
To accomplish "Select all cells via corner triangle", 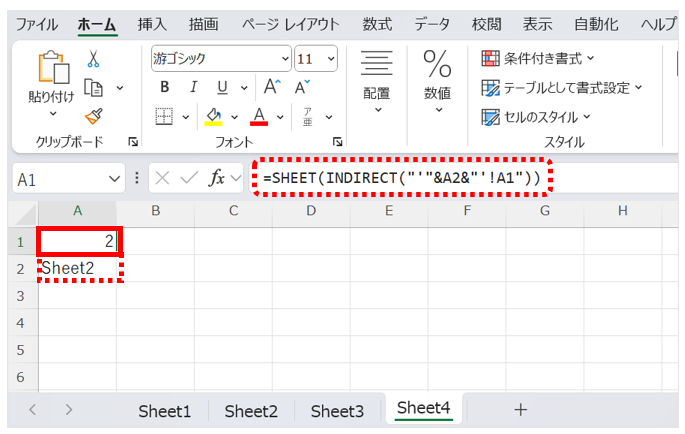I will pos(23,213).
